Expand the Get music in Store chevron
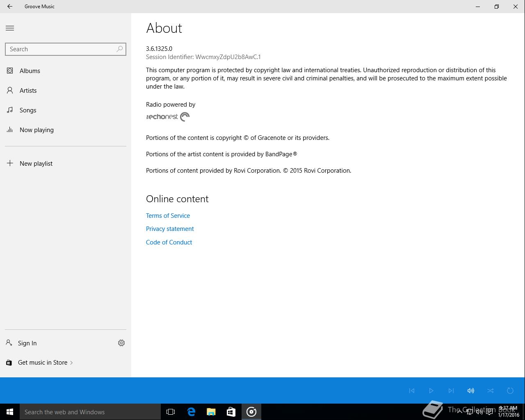525x420 pixels. [x=71, y=363]
